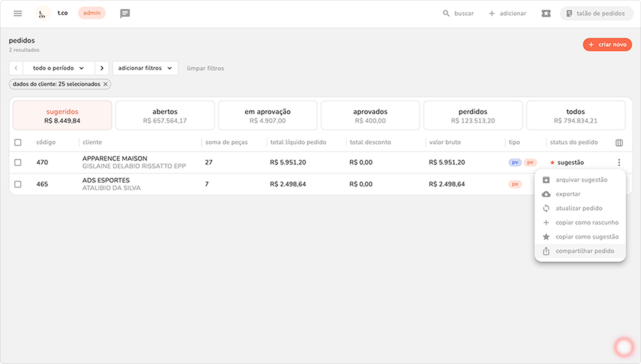Choose exportar in the context menu

tap(568, 194)
